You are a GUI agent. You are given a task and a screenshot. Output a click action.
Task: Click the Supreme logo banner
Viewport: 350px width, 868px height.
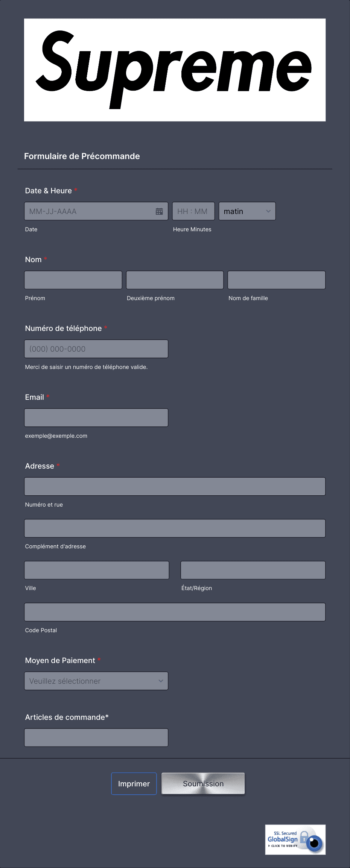175,70
